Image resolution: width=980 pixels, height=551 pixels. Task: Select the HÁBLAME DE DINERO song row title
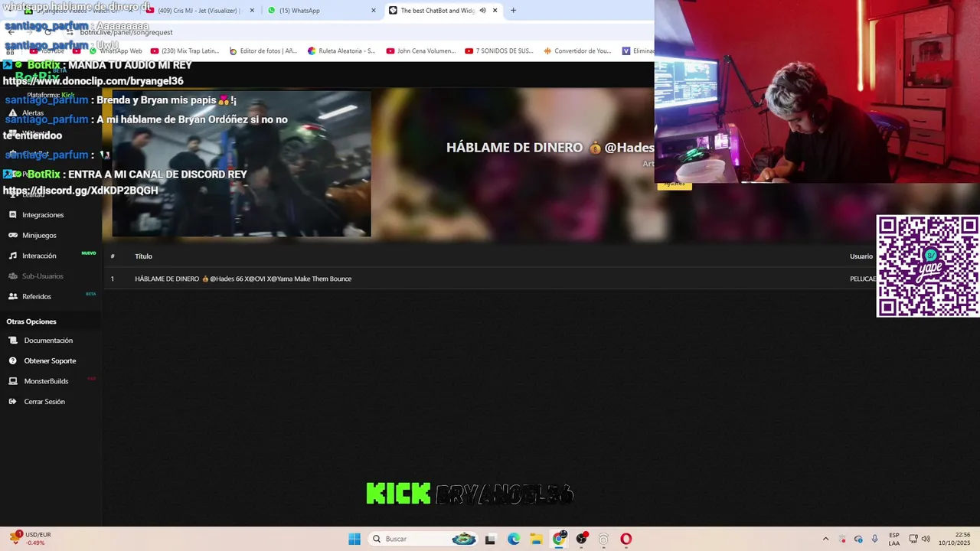243,279
